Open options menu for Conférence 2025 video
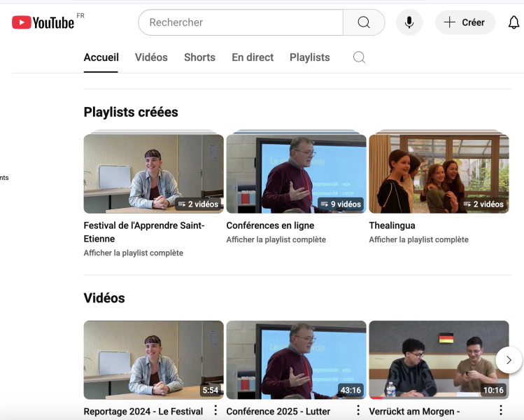The width and height of the screenshot is (524, 420). [x=358, y=411]
